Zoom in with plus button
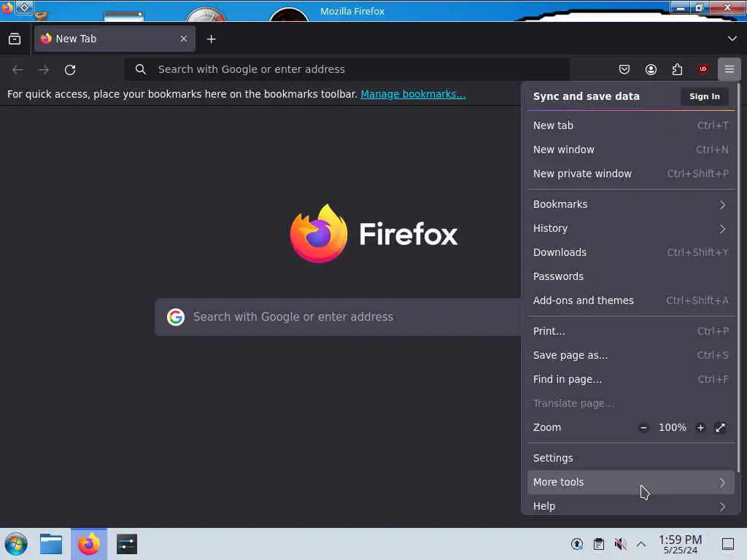The height and width of the screenshot is (560, 747). pyautogui.click(x=700, y=427)
